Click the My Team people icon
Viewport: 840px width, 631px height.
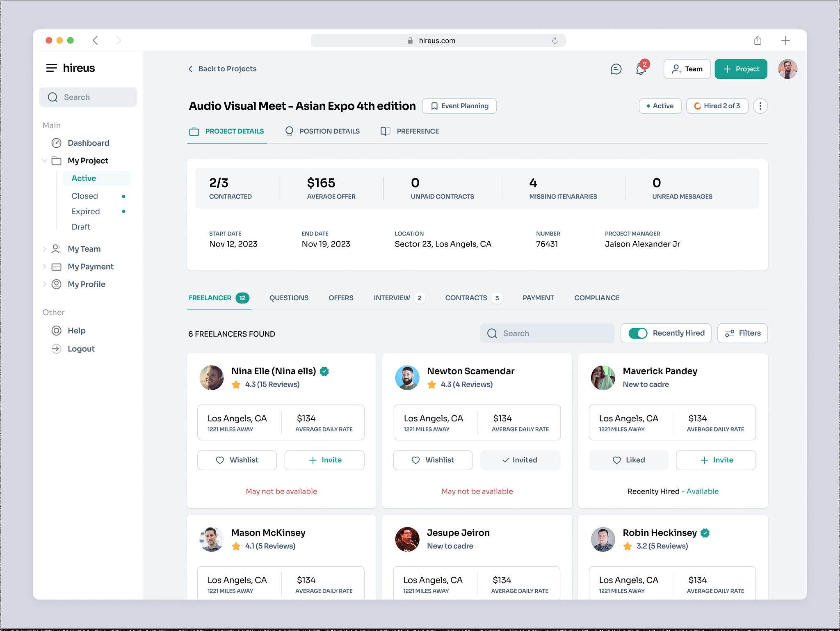tap(57, 249)
